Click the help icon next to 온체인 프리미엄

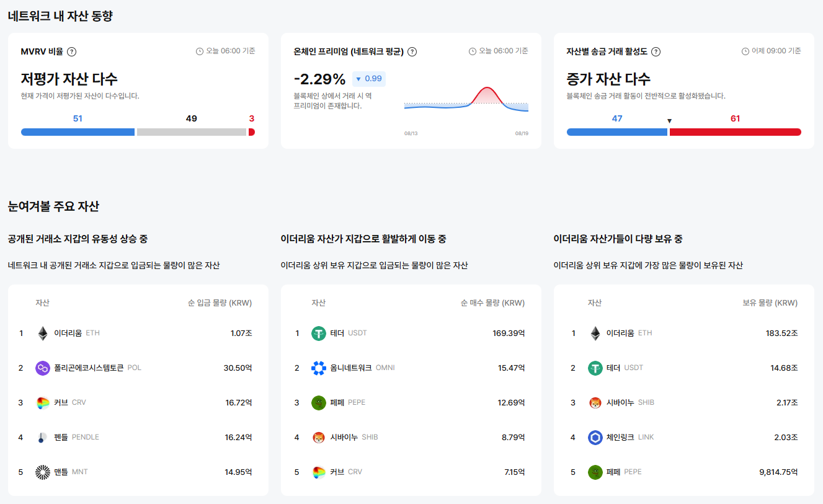[x=412, y=52]
